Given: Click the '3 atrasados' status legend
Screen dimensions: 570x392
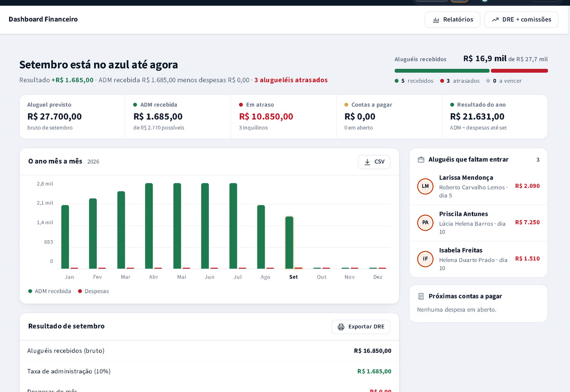Looking at the screenshot, I should click(x=460, y=81).
